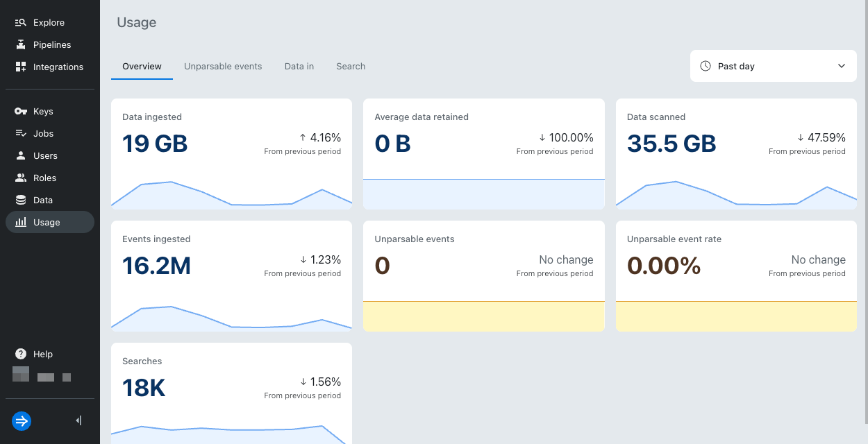Click the Unparsable events card title
The width and height of the screenshot is (868, 444).
[415, 239]
